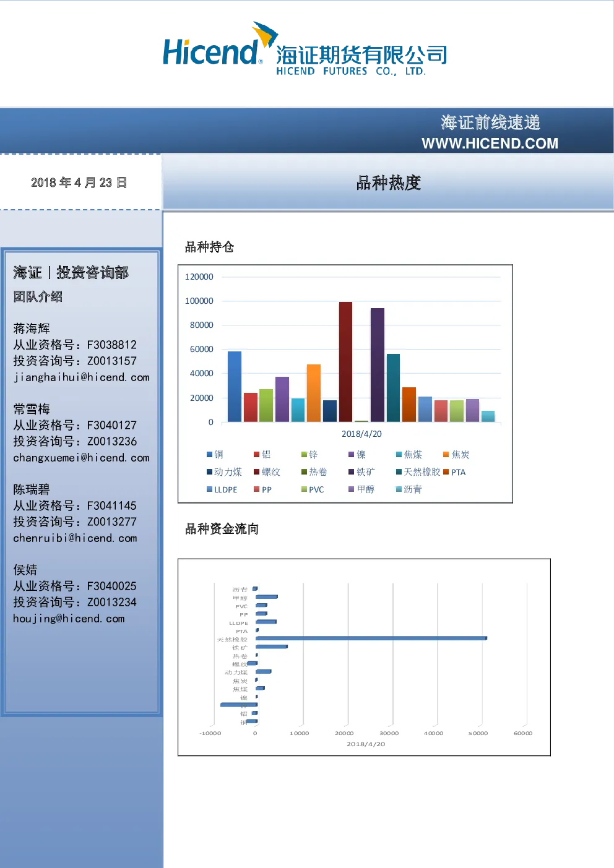The image size is (614, 868).
Task: Select the 焦炭 legend color marker
Action: (x=446, y=455)
